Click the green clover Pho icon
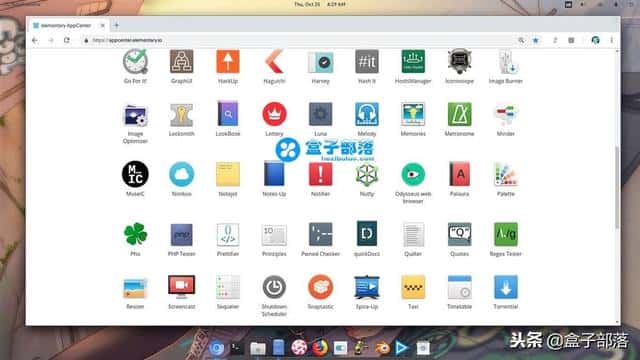 click(x=135, y=234)
